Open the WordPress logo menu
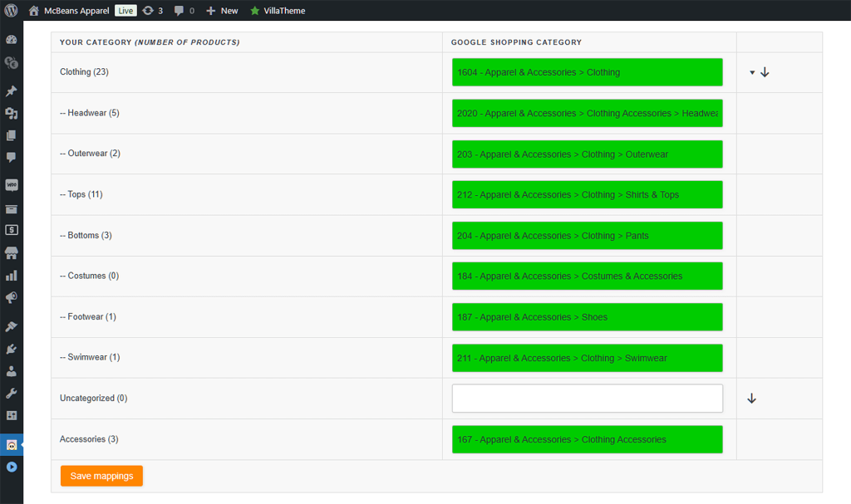 click(11, 11)
